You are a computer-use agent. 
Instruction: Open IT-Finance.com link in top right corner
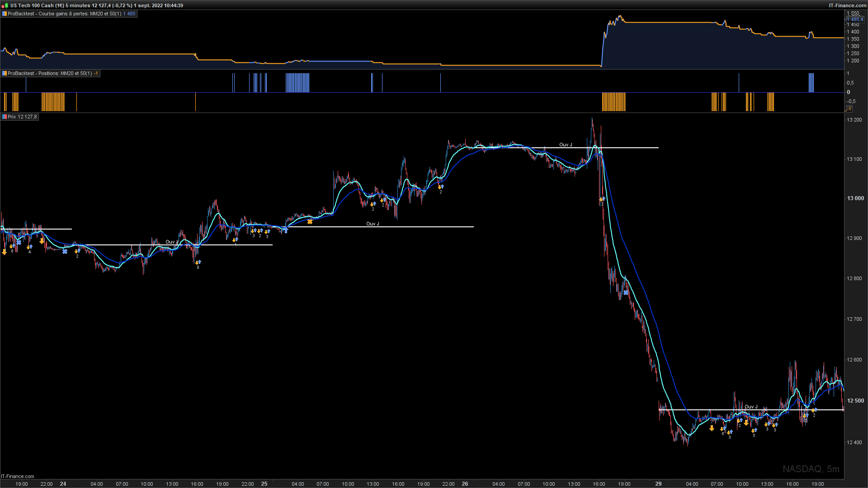point(847,5)
